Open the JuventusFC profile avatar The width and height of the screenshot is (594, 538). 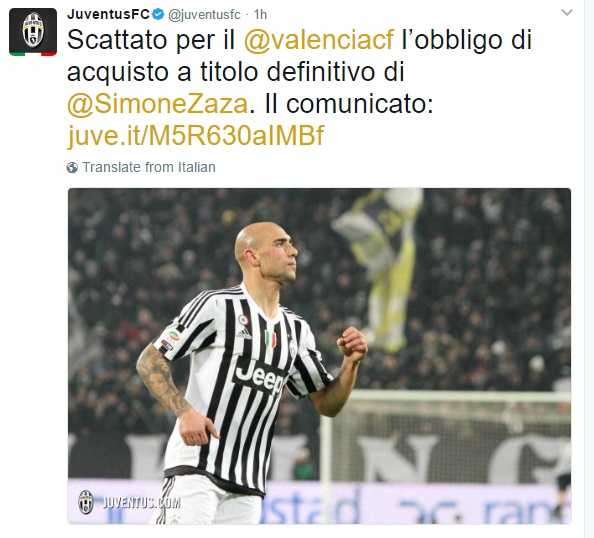click(33, 32)
